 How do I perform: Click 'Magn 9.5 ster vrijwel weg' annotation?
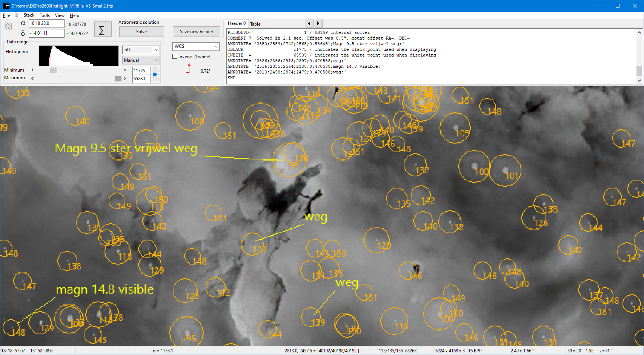click(126, 148)
